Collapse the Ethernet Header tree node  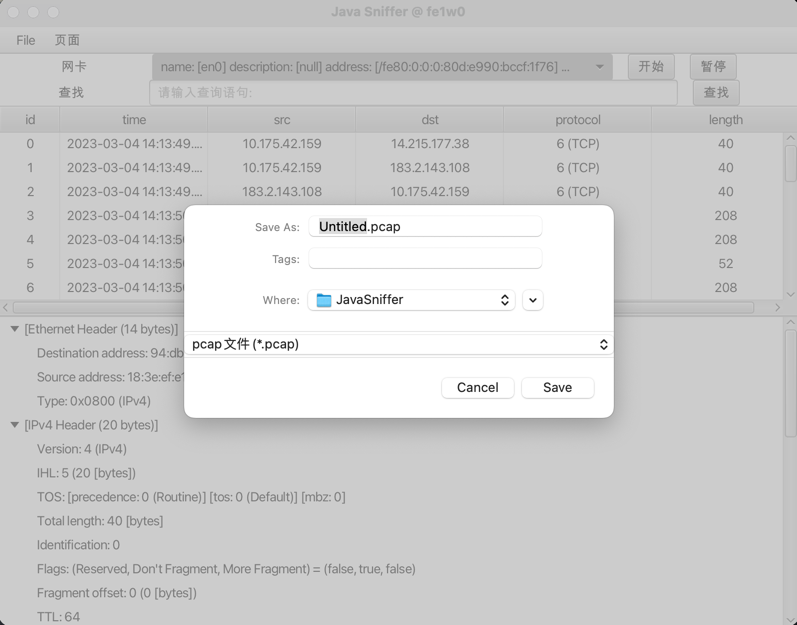pos(15,329)
